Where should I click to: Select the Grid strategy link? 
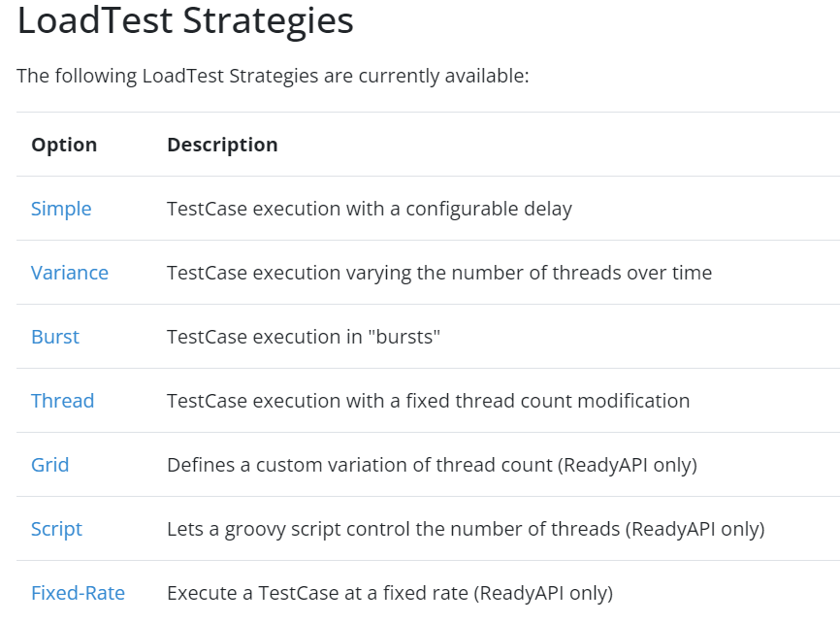click(50, 465)
